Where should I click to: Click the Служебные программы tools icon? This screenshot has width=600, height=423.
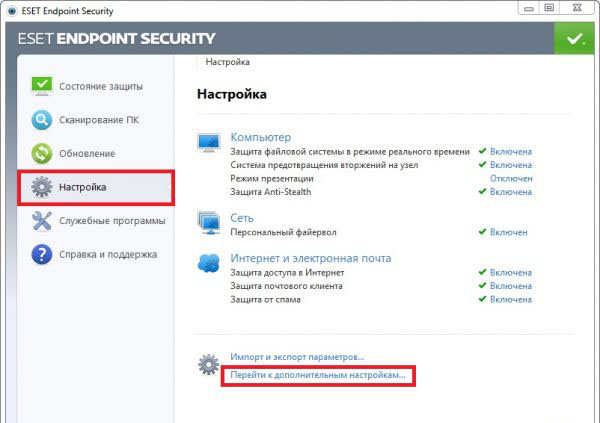point(42,221)
